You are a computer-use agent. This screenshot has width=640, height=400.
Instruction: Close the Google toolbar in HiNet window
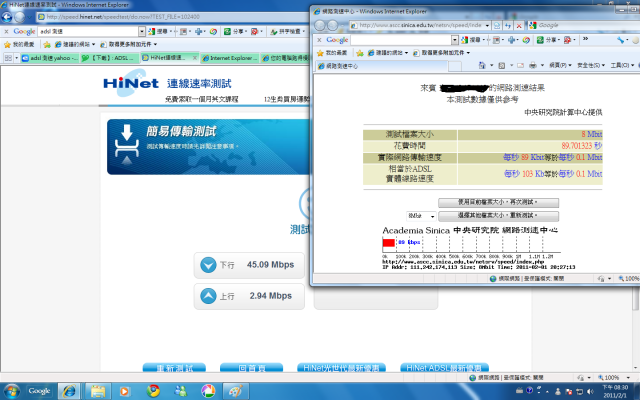(6, 31)
